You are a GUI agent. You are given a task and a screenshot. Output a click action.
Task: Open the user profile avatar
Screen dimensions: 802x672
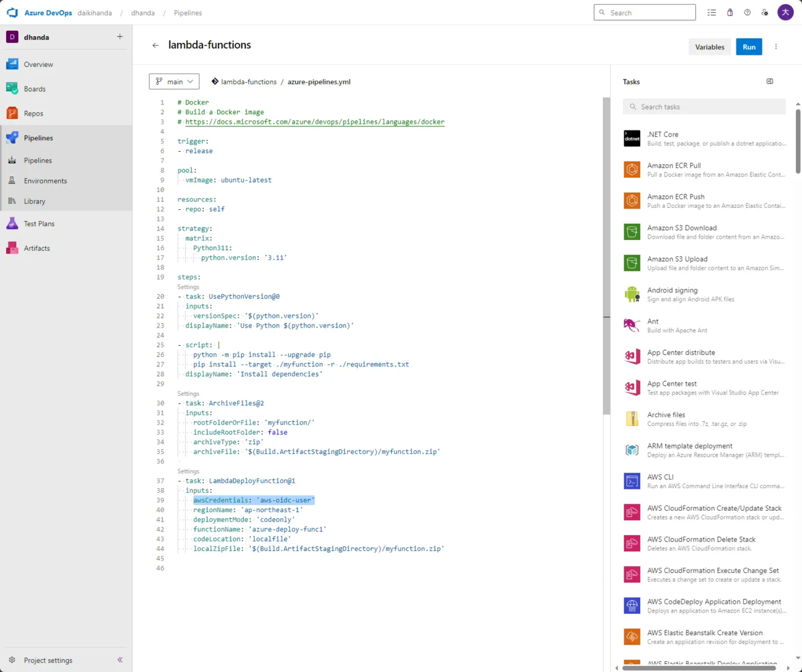(x=786, y=12)
